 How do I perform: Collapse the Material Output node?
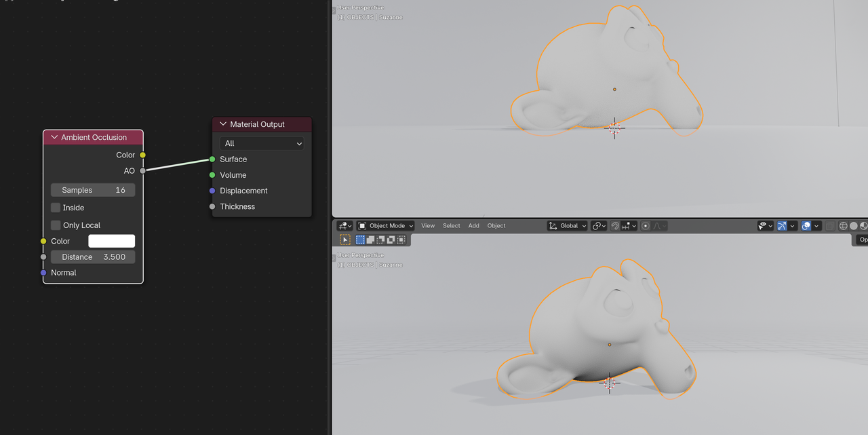222,124
